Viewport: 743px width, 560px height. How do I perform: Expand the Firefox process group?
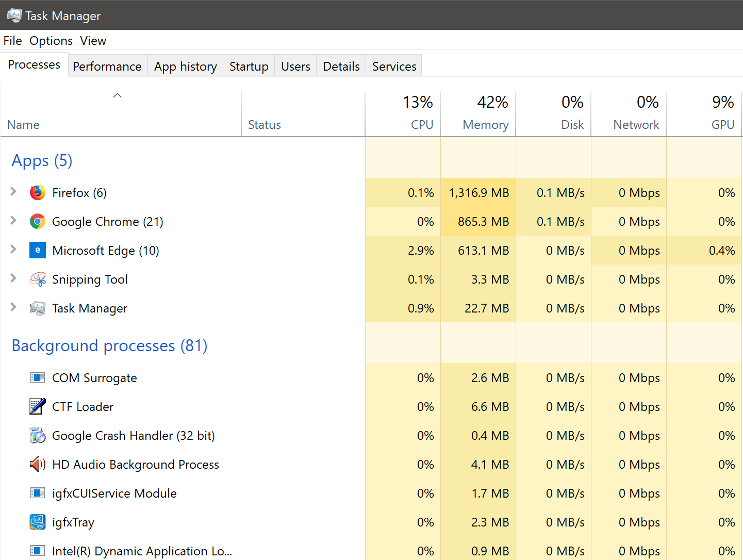click(x=13, y=192)
